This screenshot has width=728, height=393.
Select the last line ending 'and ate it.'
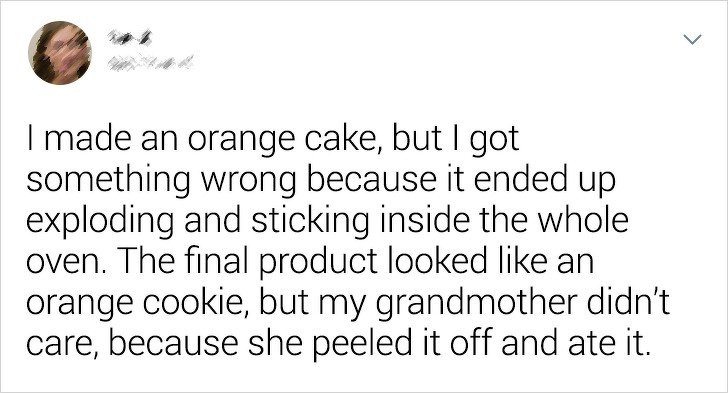(x=336, y=343)
